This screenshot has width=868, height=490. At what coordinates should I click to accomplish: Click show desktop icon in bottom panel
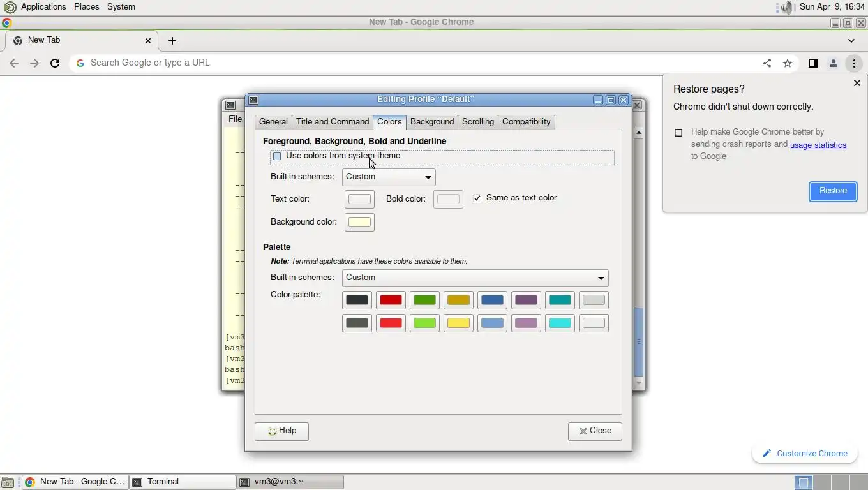[8, 482]
